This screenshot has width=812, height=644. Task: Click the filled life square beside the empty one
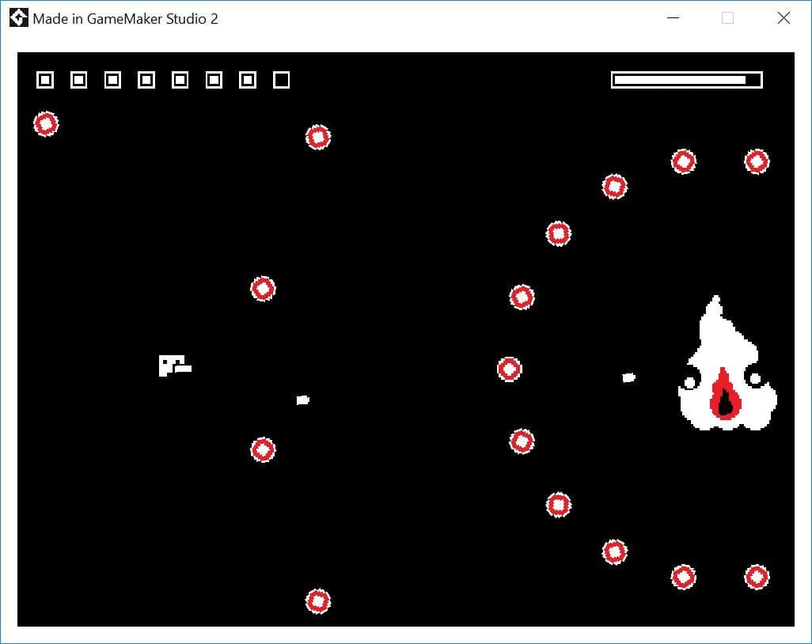pyautogui.click(x=248, y=80)
